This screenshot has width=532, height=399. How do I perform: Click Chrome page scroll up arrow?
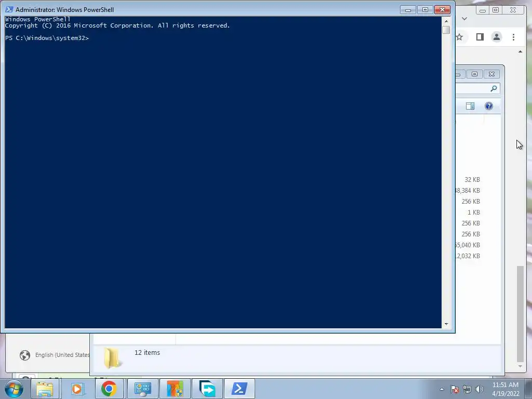[520, 51]
